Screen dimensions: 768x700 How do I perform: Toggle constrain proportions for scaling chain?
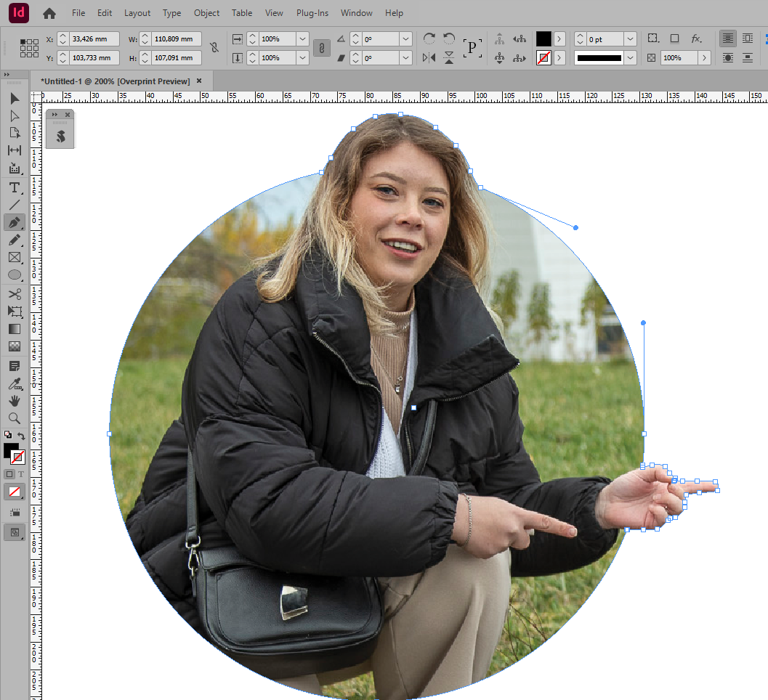[322, 48]
